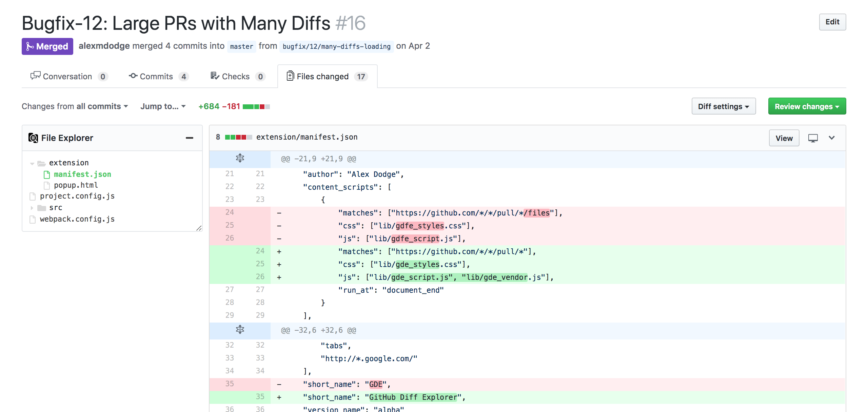Expand the src folder arrow

tap(32, 208)
